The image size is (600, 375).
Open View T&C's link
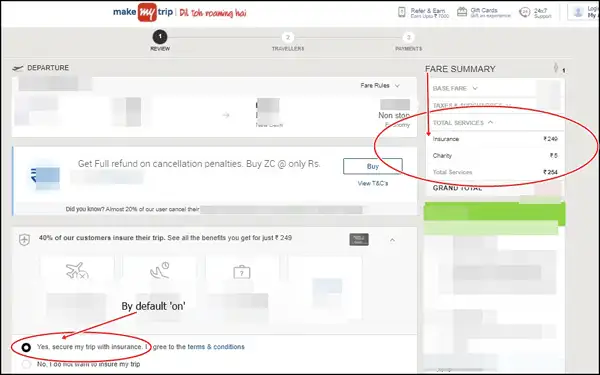(x=373, y=183)
